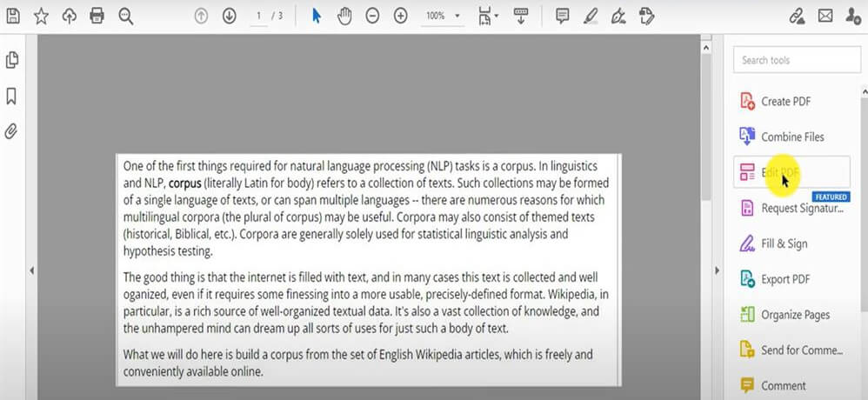Click the Search tools field
This screenshot has height=400, width=868.
[x=798, y=60]
